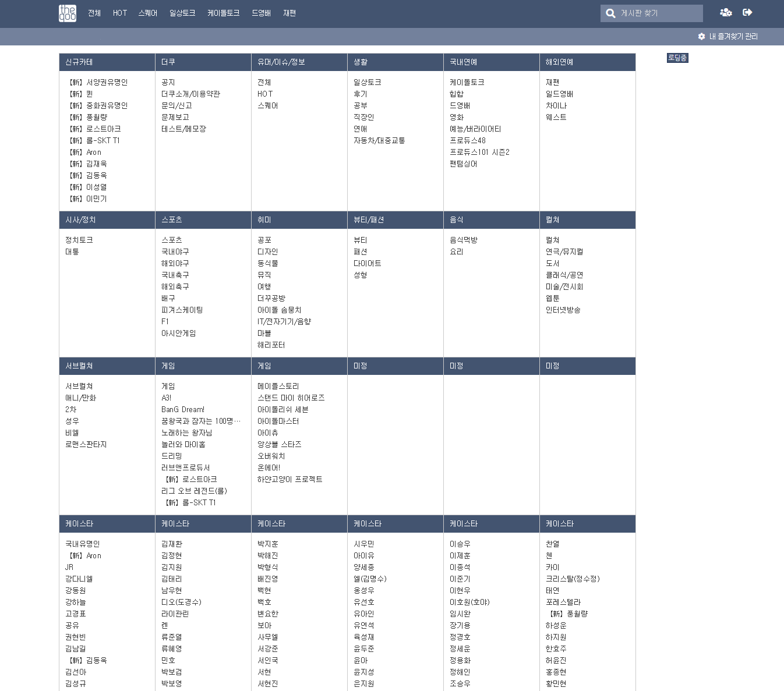784x691 pixels.
Task: Type in the 게시판 찾기 search field
Action: click(658, 13)
